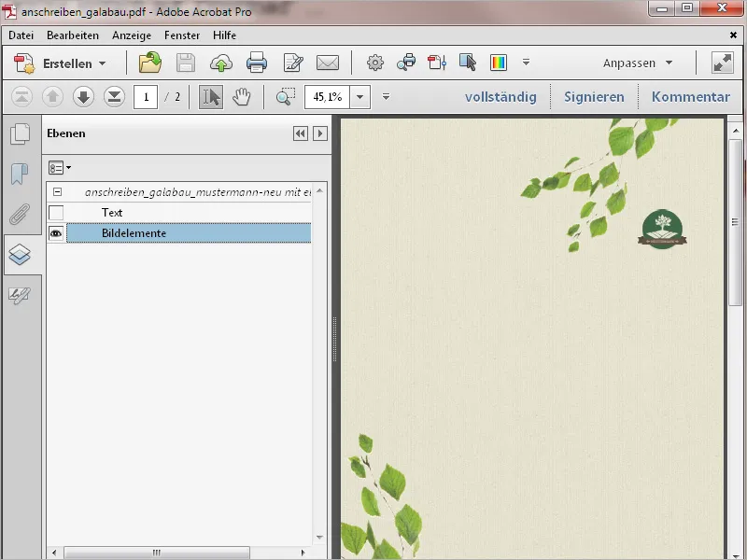The image size is (747, 560).
Task: Click the PDF page alignment icon
Action: point(437,63)
